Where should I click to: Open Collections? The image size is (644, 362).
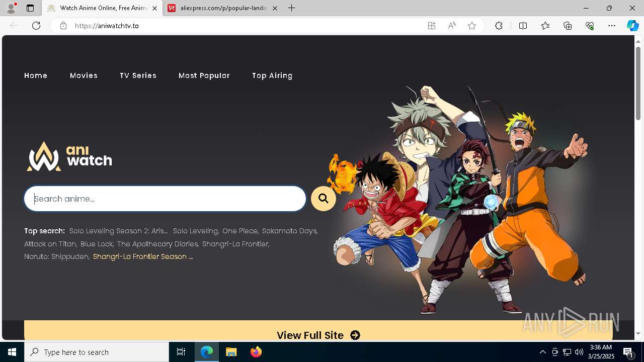coord(568,26)
